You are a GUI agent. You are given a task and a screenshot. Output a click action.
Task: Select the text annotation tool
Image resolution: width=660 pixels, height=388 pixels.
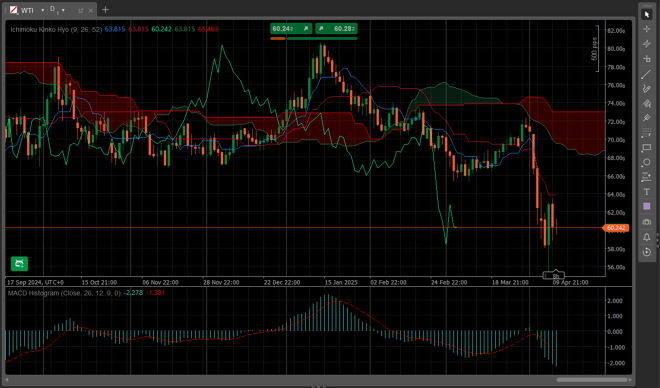pyautogui.click(x=647, y=192)
